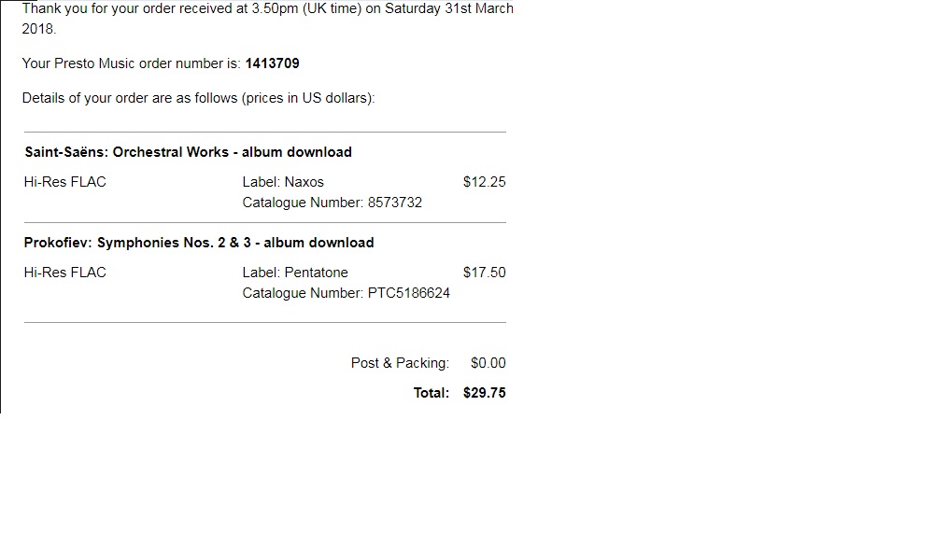This screenshot has width=934, height=560.
Task: Click the Post & Packing label
Action: coord(401,363)
